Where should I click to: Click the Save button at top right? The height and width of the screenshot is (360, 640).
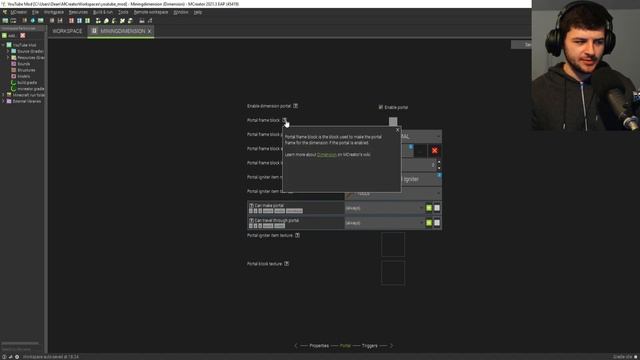[x=522, y=44]
